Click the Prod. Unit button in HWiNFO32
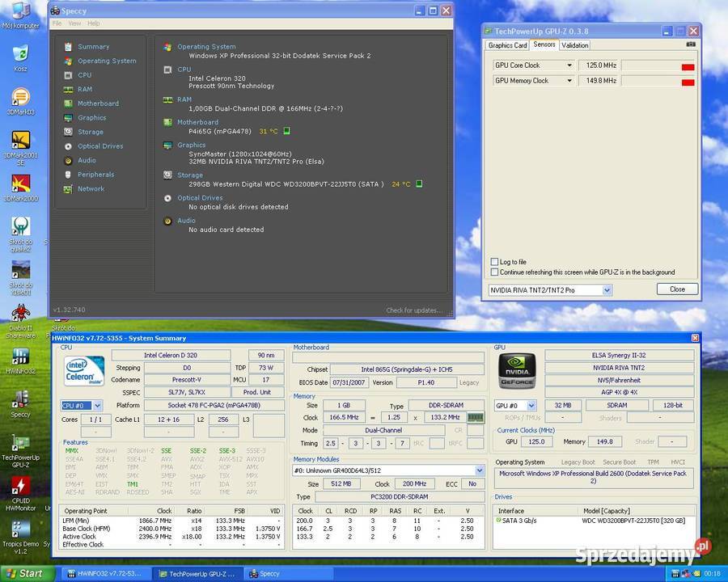 click(x=256, y=392)
